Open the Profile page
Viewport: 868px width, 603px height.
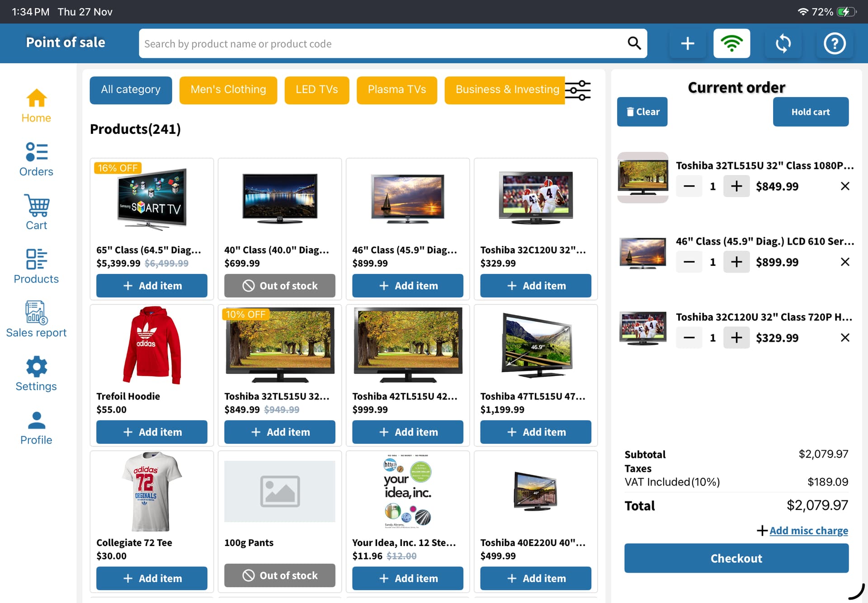[36, 428]
